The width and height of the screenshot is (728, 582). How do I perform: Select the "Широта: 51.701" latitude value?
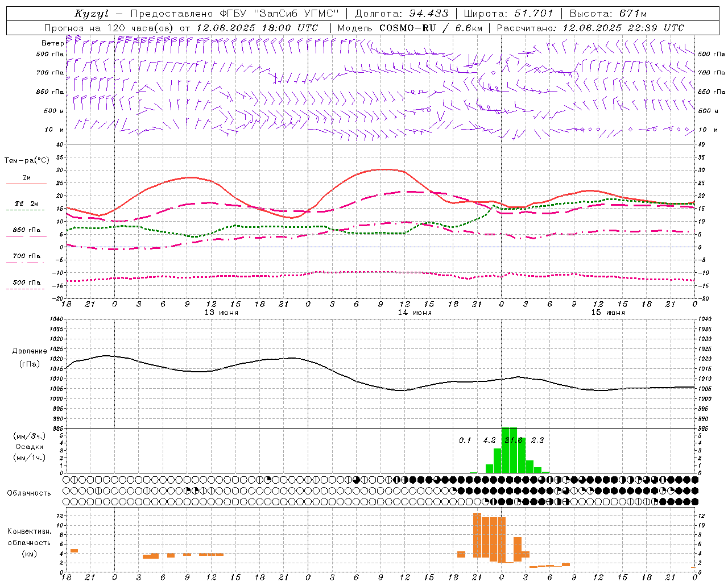pos(508,14)
